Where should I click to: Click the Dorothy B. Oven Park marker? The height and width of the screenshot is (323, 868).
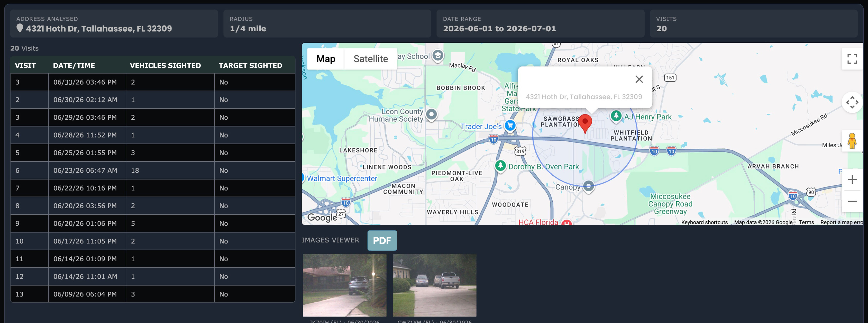[500, 166]
